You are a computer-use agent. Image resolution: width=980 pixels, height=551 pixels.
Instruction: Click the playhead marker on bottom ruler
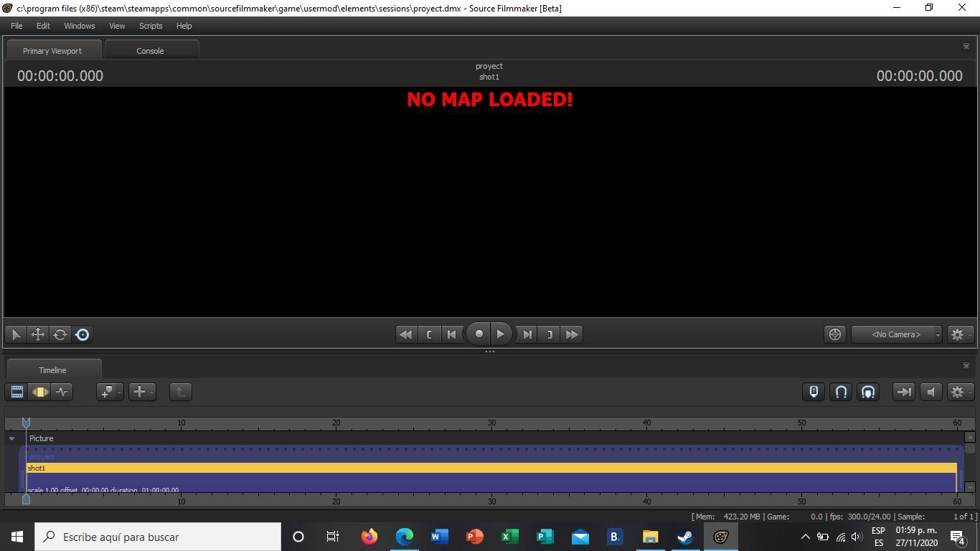coord(26,499)
